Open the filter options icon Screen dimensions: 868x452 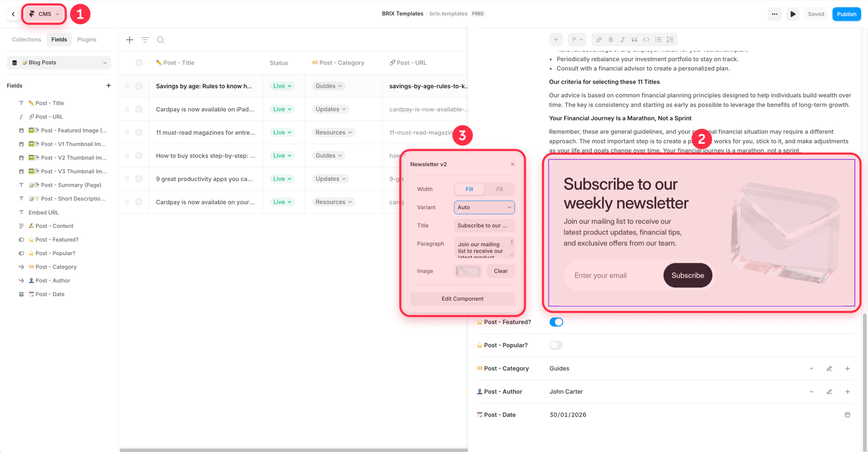point(145,40)
